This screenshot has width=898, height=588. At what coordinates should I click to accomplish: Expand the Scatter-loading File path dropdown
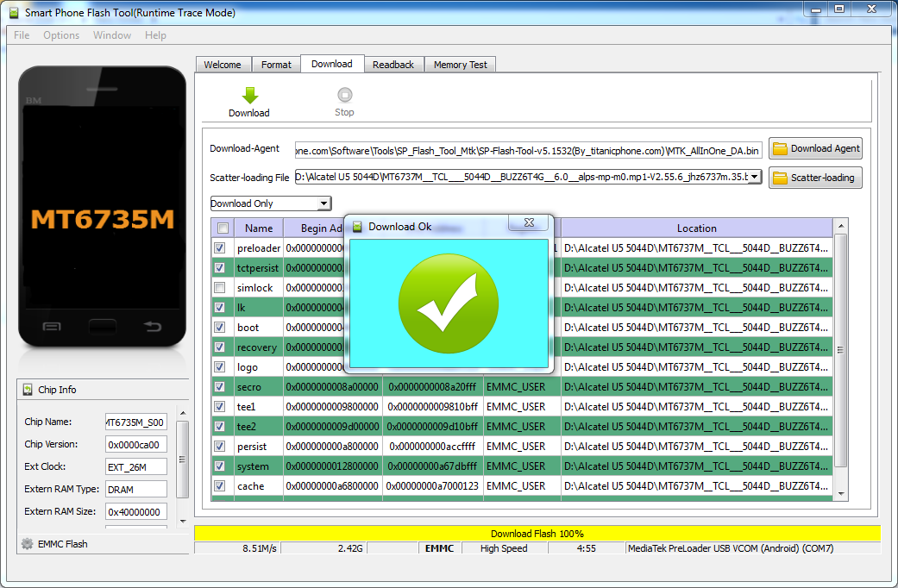(755, 177)
